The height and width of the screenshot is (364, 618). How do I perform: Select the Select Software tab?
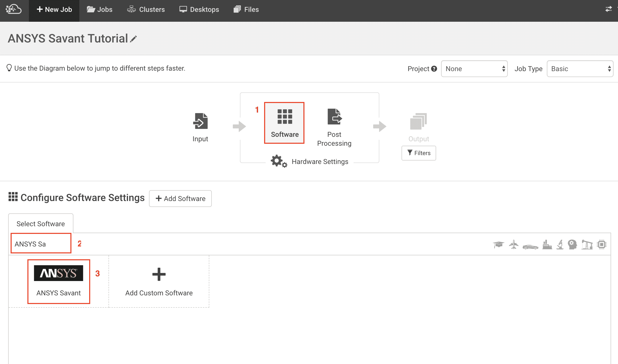(x=41, y=223)
